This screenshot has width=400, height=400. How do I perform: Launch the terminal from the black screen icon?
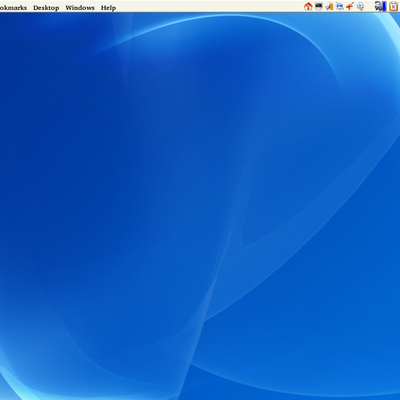click(319, 6)
